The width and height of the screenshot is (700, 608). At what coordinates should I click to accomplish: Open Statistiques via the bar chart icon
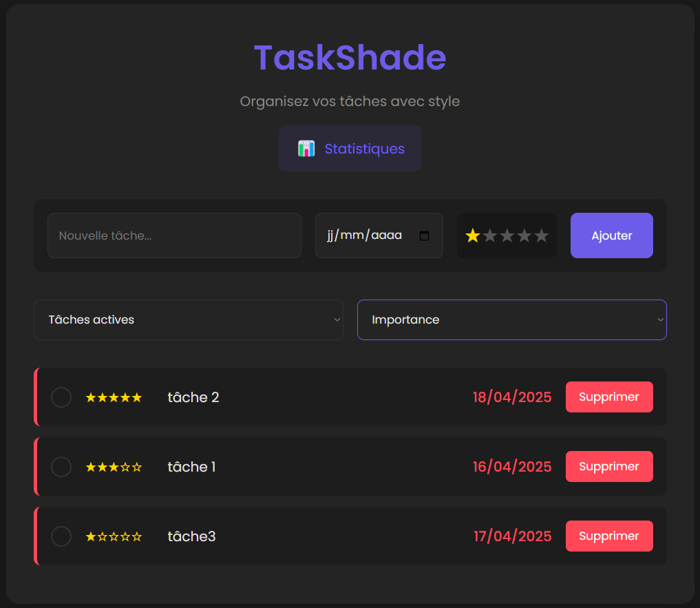[306, 149]
